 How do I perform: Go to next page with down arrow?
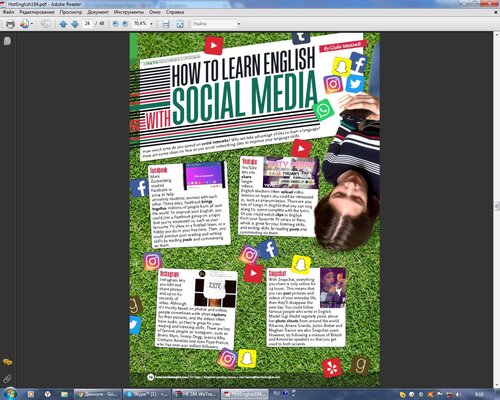(75, 24)
